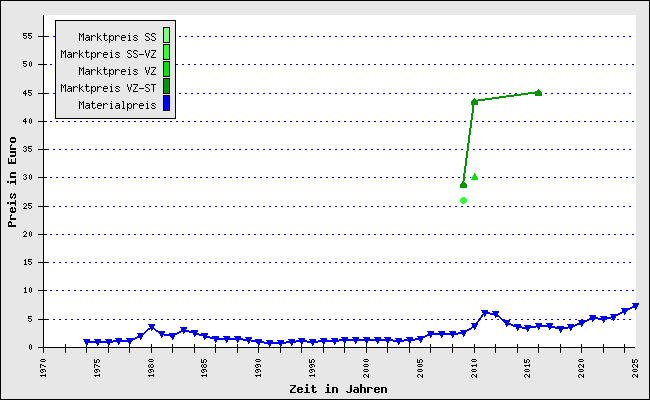650x400 pixels.
Task: Click the x-axis year label '1990'
Action: coord(259,368)
